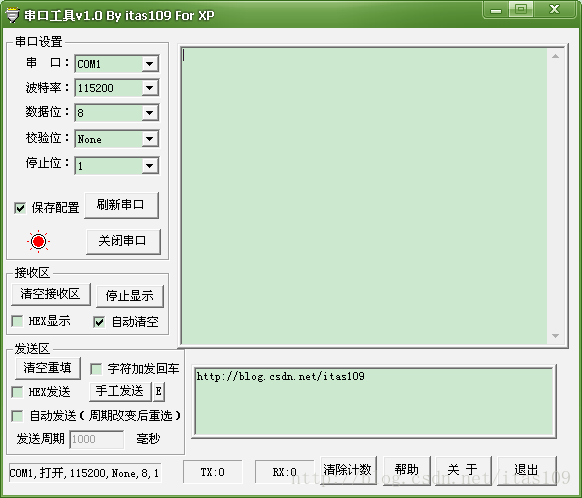Expand the 波特率 115200 baud rate dropdown
Image resolution: width=582 pixels, height=498 pixels.
click(x=150, y=88)
